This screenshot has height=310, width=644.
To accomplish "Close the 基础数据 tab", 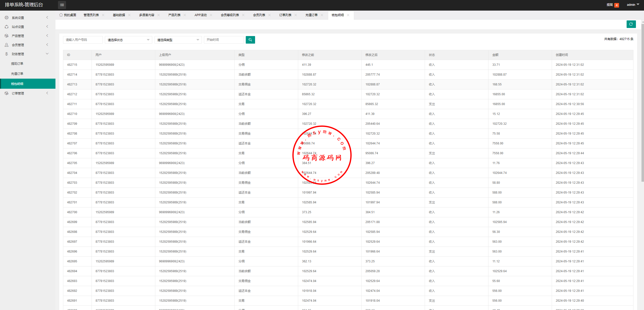I will (129, 15).
